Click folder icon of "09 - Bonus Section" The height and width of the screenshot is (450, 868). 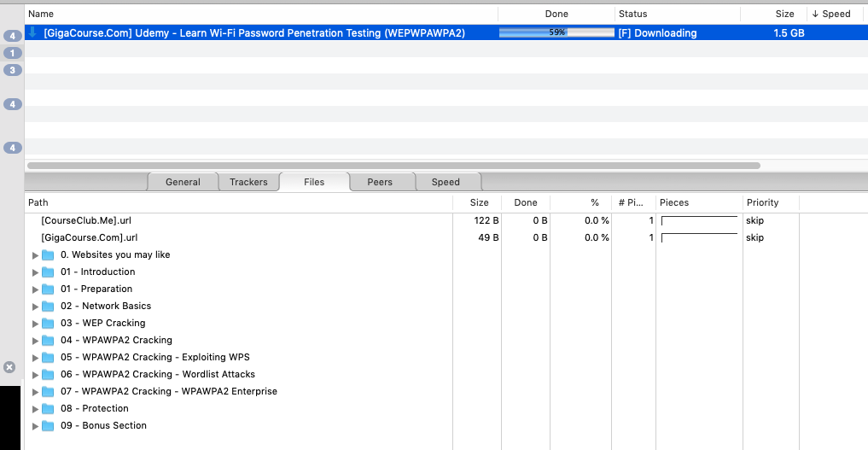point(48,427)
